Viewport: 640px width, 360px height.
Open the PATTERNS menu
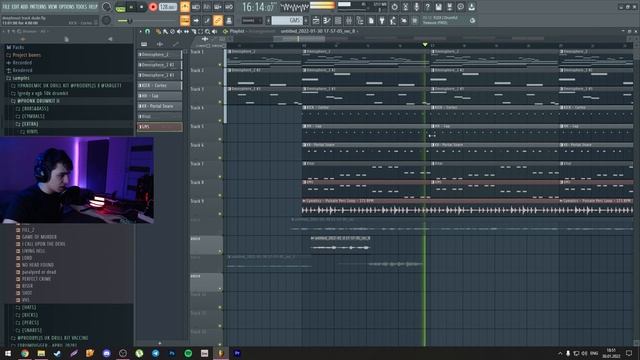point(38,7)
